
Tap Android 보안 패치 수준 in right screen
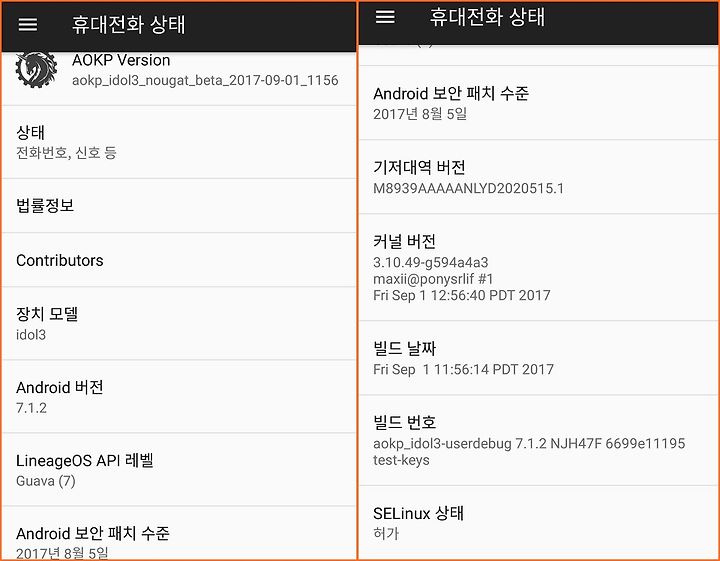[539, 103]
